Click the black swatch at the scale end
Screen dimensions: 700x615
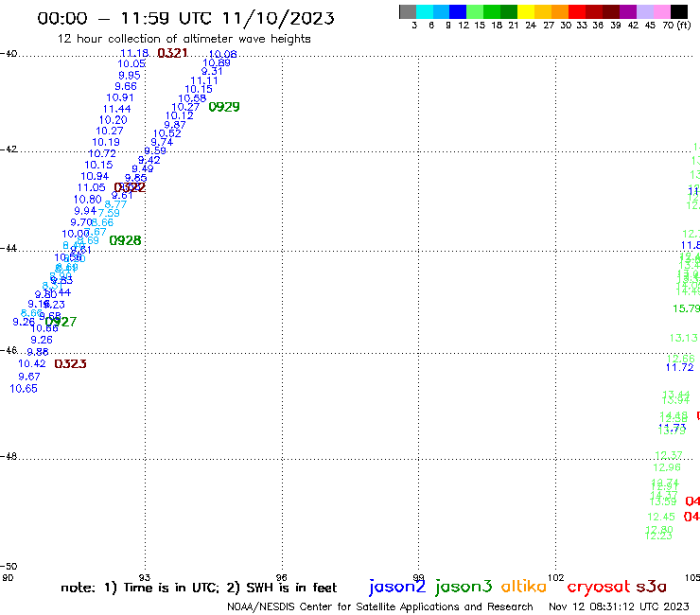point(679,11)
